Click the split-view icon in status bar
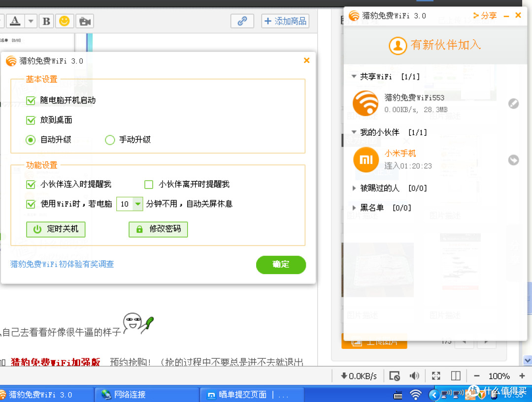This screenshot has height=402, width=532. (x=456, y=375)
